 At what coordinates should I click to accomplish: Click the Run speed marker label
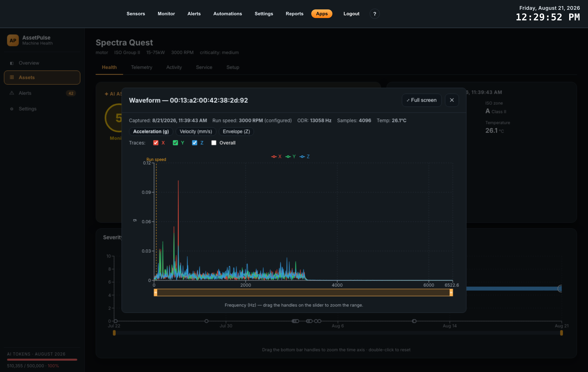point(156,160)
